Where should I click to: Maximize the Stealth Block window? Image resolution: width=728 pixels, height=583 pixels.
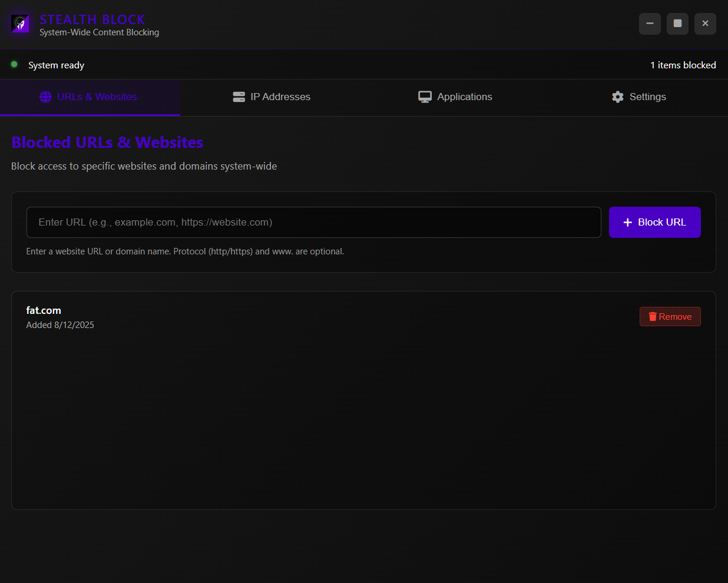pos(677,24)
